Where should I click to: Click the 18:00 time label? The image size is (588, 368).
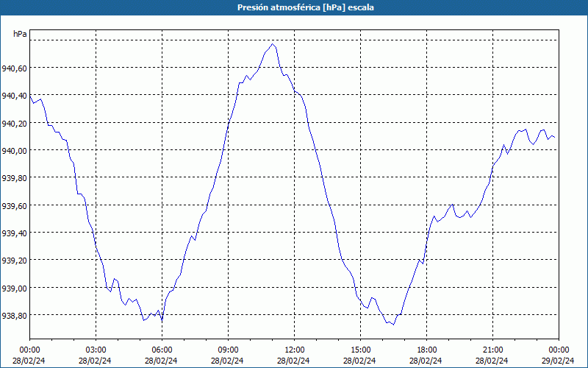coord(427,350)
